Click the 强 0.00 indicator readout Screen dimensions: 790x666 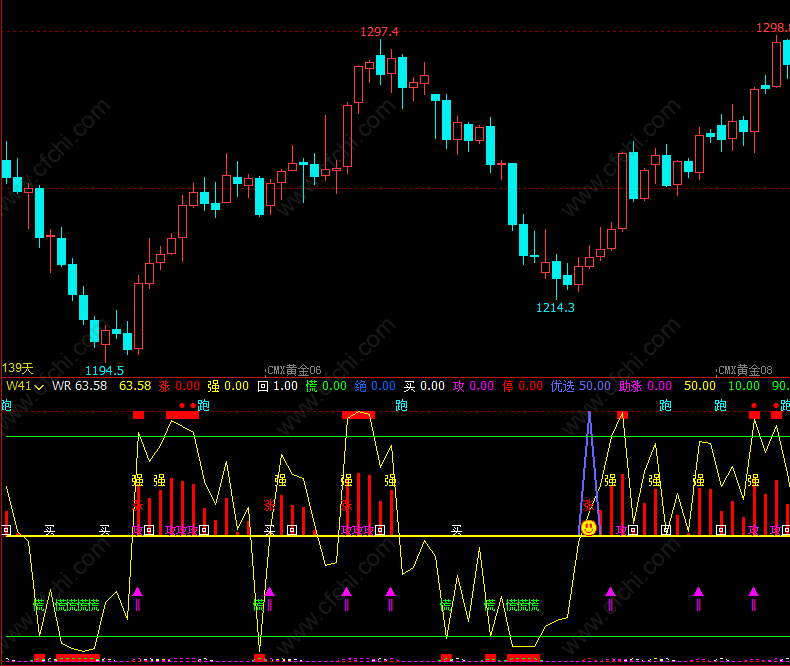tap(228, 386)
